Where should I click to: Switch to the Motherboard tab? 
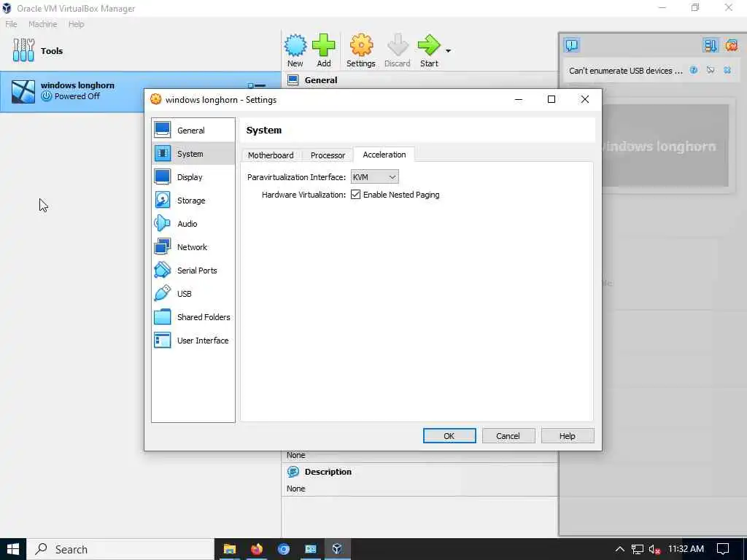click(x=271, y=155)
